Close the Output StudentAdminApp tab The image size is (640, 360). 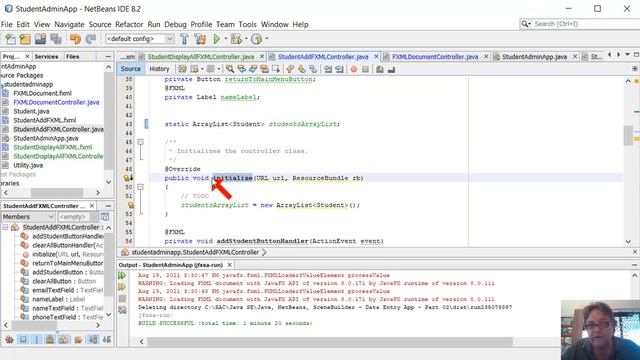(x=229, y=265)
